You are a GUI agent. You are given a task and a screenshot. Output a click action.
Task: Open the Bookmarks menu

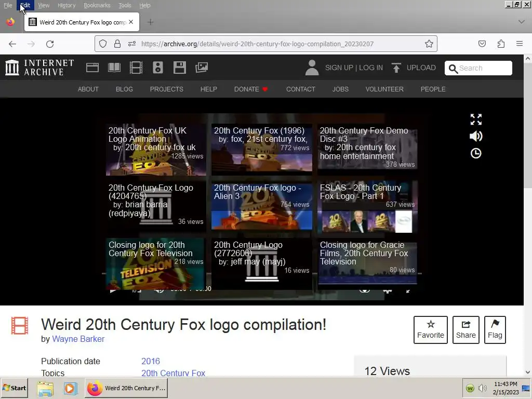coord(97,5)
